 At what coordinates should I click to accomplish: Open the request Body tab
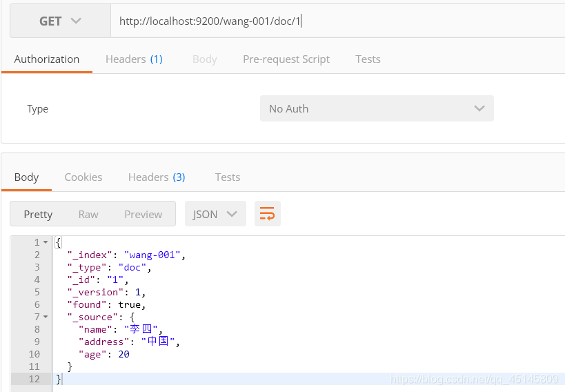pos(205,59)
